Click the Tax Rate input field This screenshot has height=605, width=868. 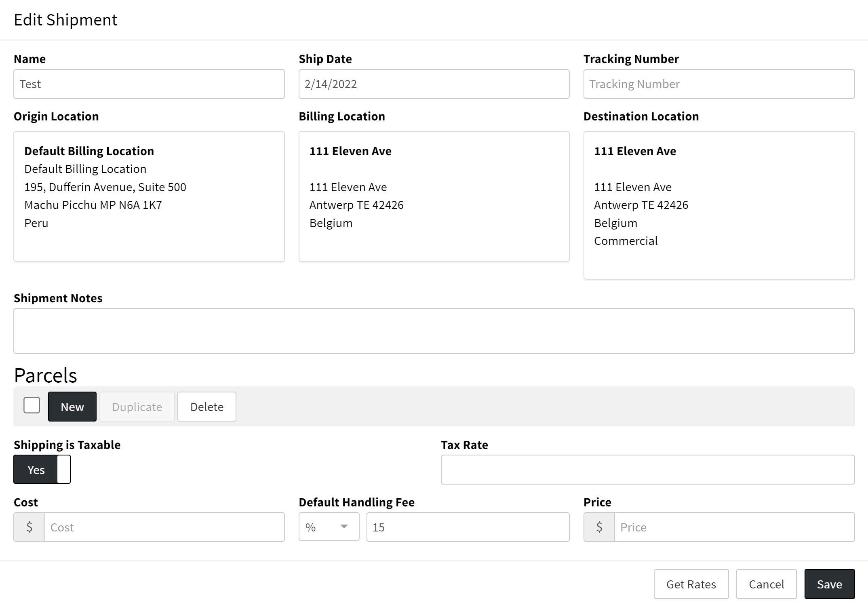pyautogui.click(x=647, y=470)
